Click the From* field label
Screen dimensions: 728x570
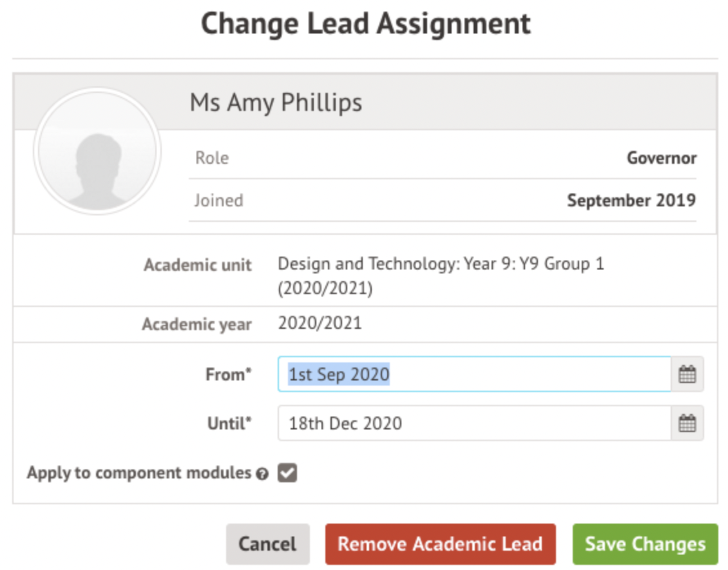(228, 375)
